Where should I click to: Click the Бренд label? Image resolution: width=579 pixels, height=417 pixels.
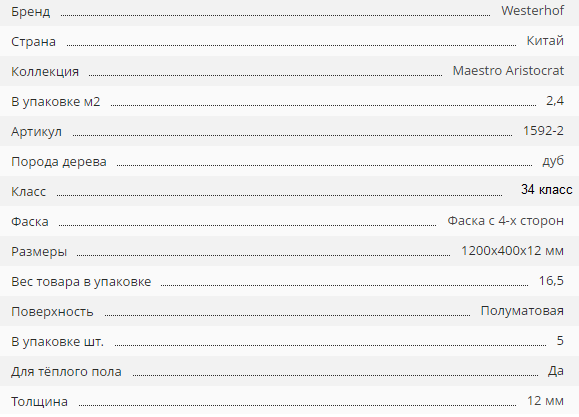[31, 12]
